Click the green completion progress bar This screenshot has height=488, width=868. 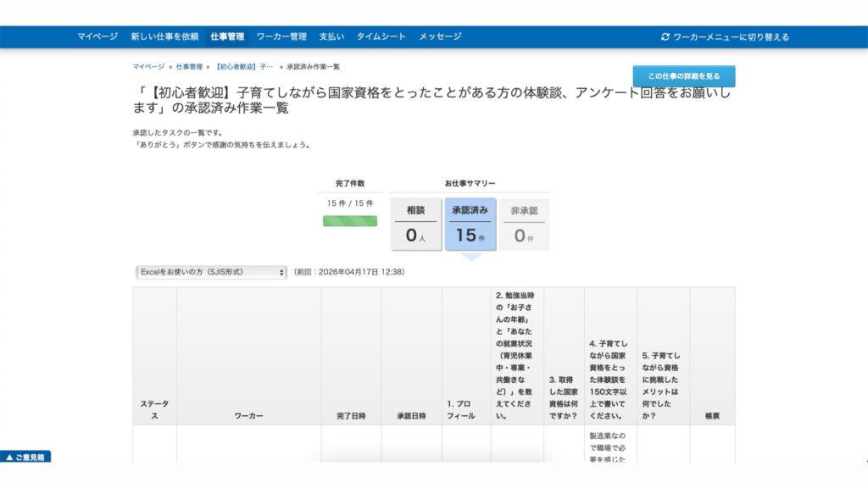click(350, 221)
